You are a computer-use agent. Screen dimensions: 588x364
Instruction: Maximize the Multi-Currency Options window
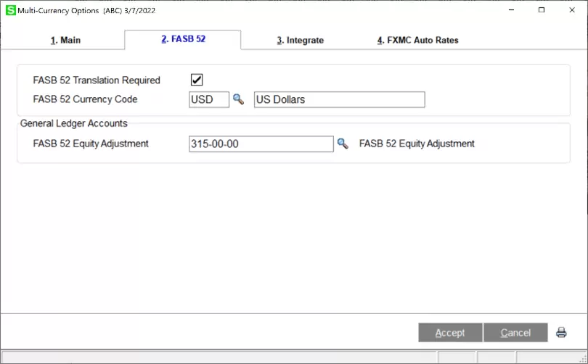pyautogui.click(x=541, y=10)
